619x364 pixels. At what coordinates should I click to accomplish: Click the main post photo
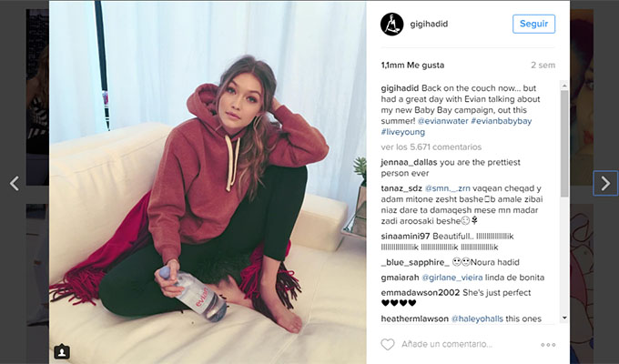pyautogui.click(x=208, y=182)
